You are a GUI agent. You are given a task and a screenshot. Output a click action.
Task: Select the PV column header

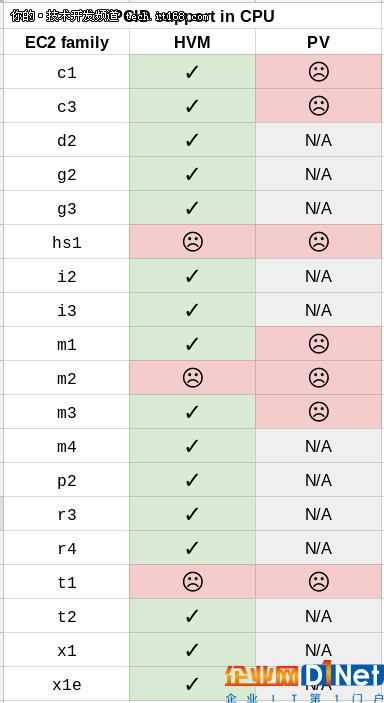(x=319, y=42)
